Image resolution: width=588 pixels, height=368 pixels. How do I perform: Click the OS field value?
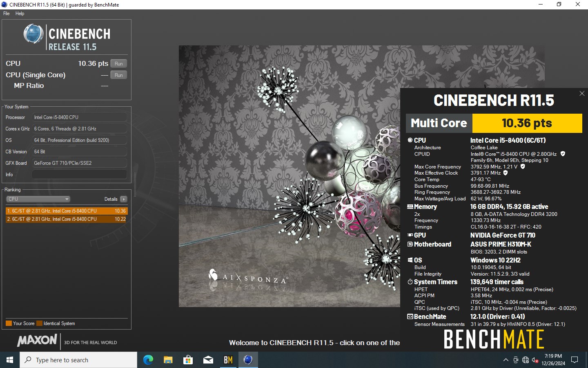pyautogui.click(x=80, y=140)
